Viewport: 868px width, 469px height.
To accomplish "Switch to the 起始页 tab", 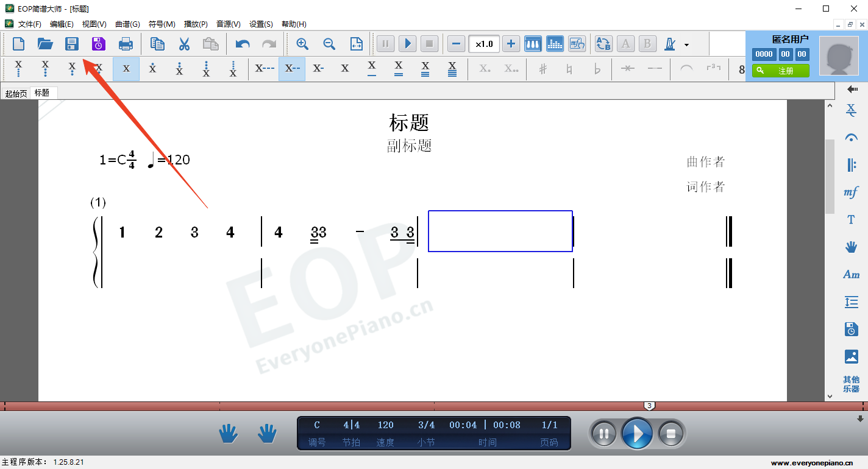I will pos(16,93).
